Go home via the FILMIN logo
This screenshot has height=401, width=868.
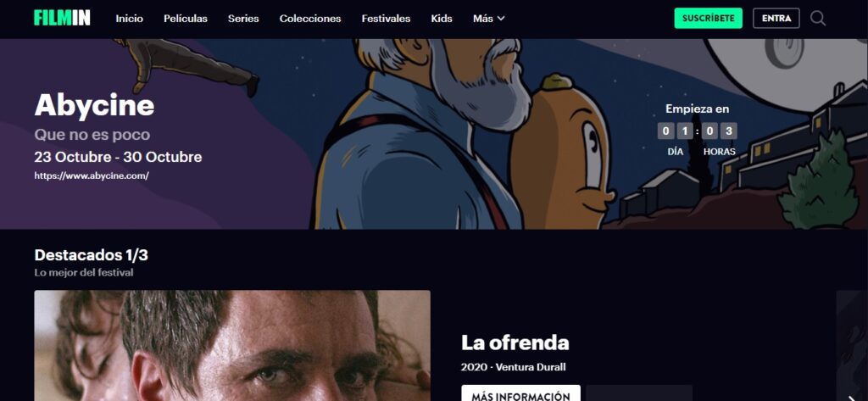(x=62, y=19)
